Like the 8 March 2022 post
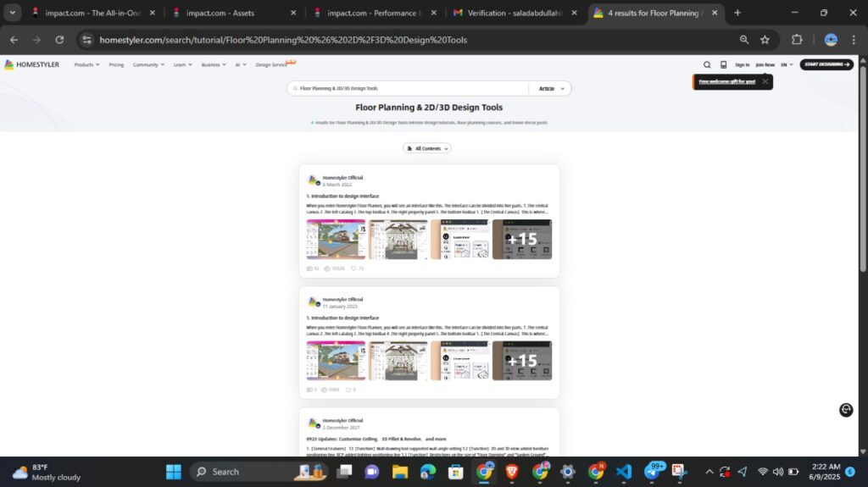868x487 pixels. tap(353, 268)
